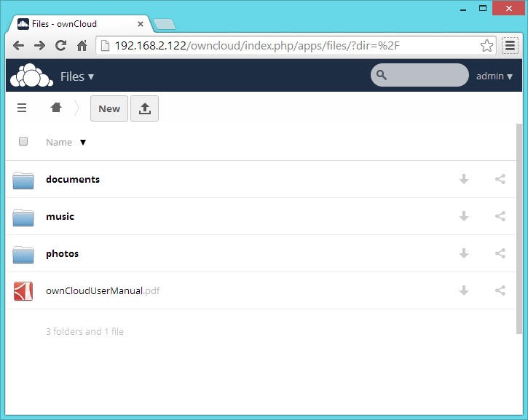Click the New button
The image size is (528, 420).
109,108
